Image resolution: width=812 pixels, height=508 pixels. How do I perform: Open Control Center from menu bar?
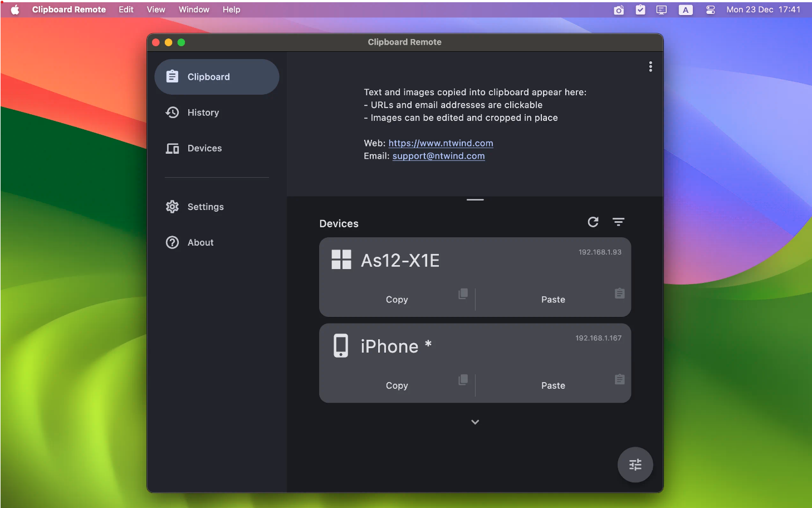pyautogui.click(x=710, y=10)
